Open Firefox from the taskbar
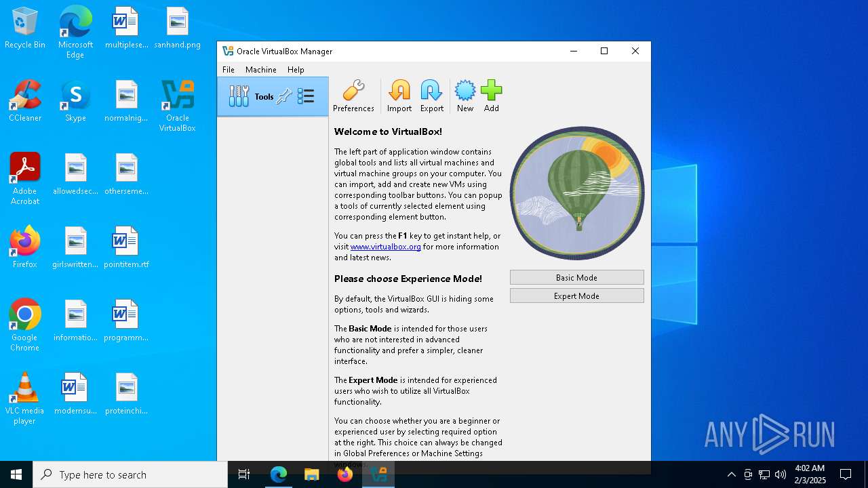The width and height of the screenshot is (868, 488). (x=345, y=474)
